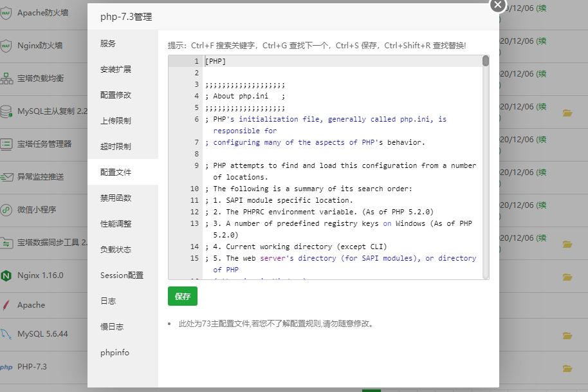The image size is (588, 392).
Task: Click Nginx防火墙 name in background list
Action: click(x=40, y=46)
